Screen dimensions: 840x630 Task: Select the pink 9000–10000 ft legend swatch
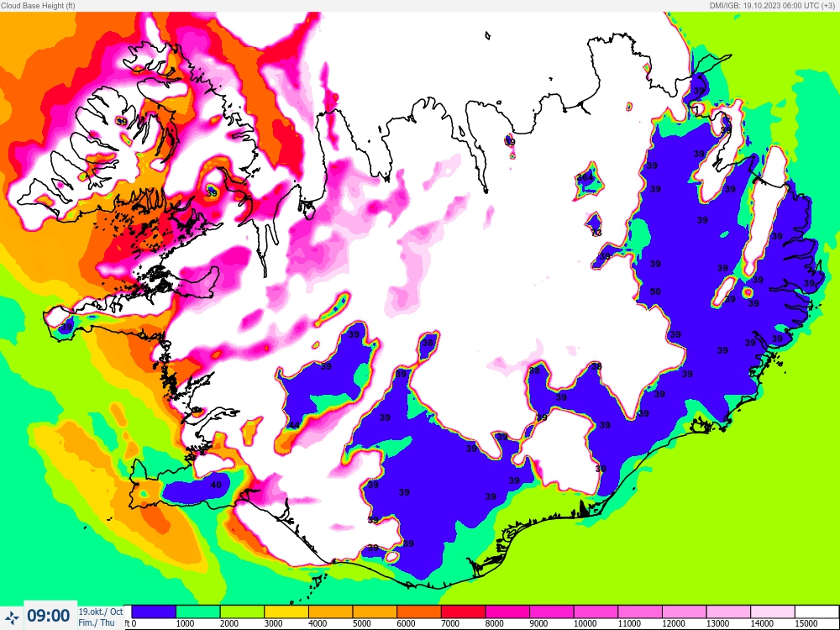point(551,612)
